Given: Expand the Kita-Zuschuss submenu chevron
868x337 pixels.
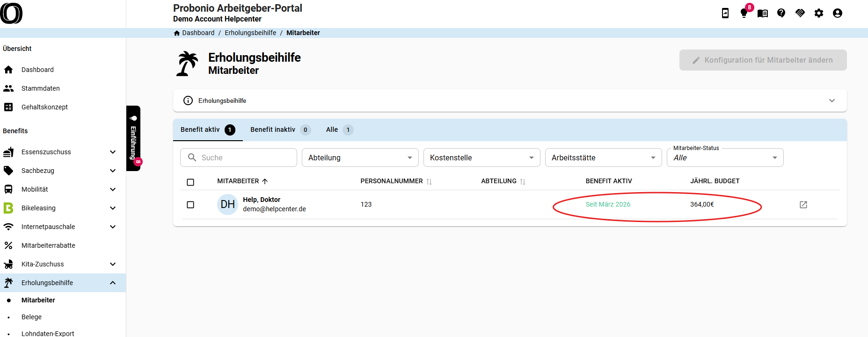Looking at the screenshot, I should pyautogui.click(x=113, y=264).
